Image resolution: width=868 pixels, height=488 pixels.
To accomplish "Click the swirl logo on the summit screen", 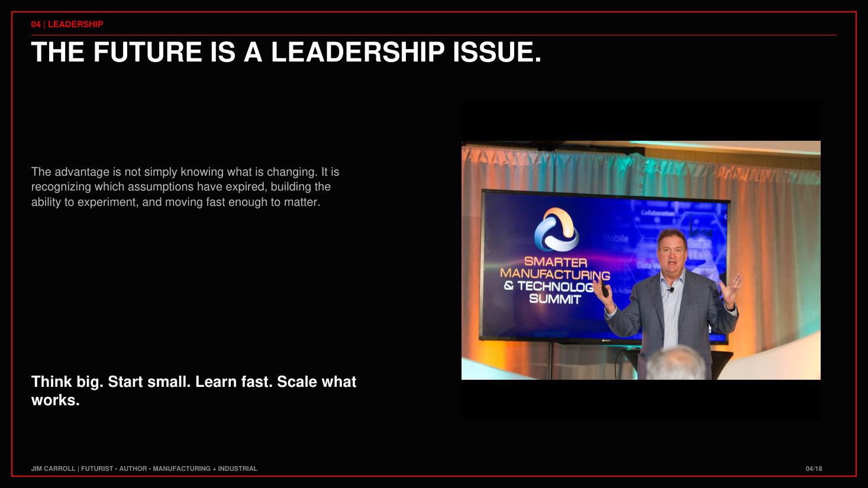I will point(556,230).
